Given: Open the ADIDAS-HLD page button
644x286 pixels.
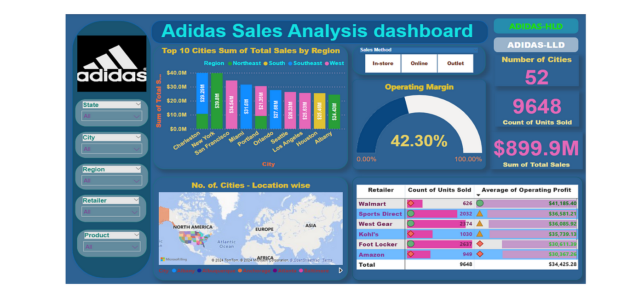Looking at the screenshot, I should 536,26.
